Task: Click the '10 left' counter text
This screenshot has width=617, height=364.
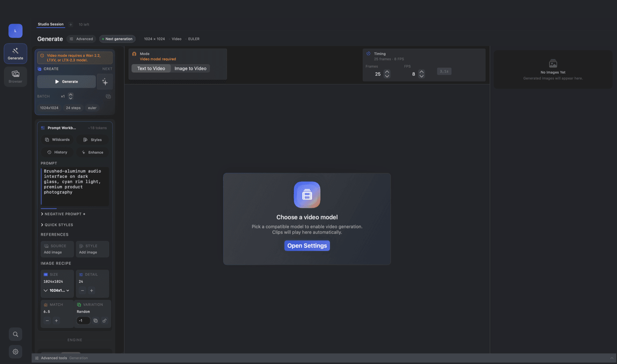Action: [84, 25]
